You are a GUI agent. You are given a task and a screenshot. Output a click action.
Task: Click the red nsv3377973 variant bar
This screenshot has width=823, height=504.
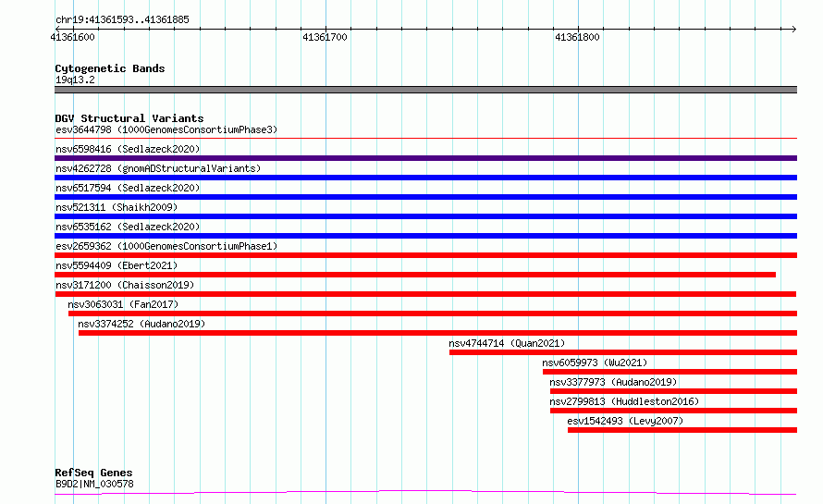pyautogui.click(x=673, y=391)
